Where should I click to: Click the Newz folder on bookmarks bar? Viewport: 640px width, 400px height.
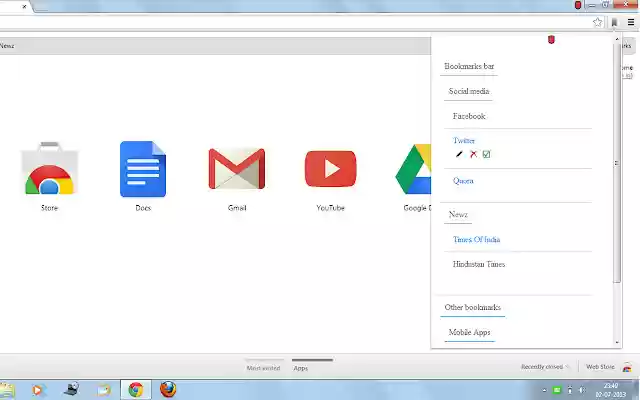pos(7,46)
